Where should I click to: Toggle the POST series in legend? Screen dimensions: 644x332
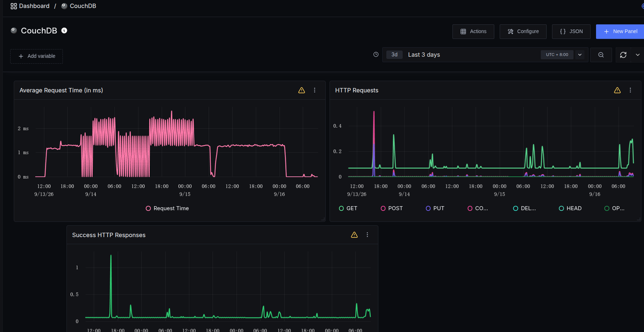click(392, 208)
